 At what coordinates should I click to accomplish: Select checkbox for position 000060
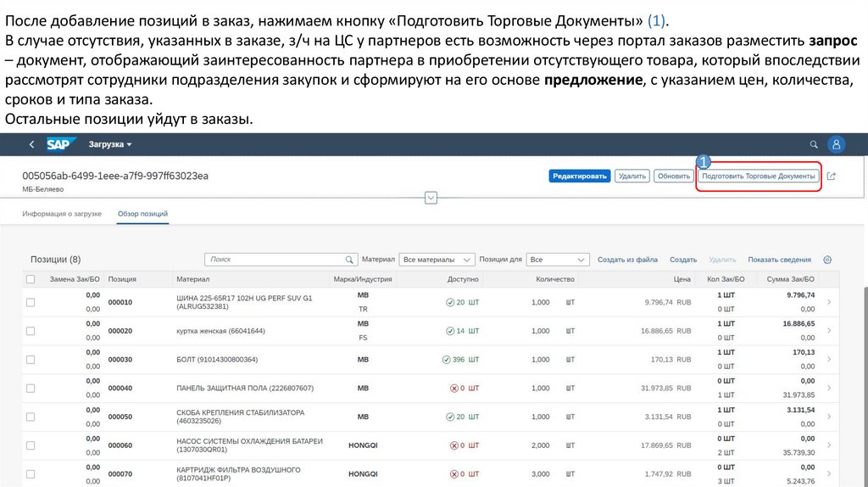(31, 445)
